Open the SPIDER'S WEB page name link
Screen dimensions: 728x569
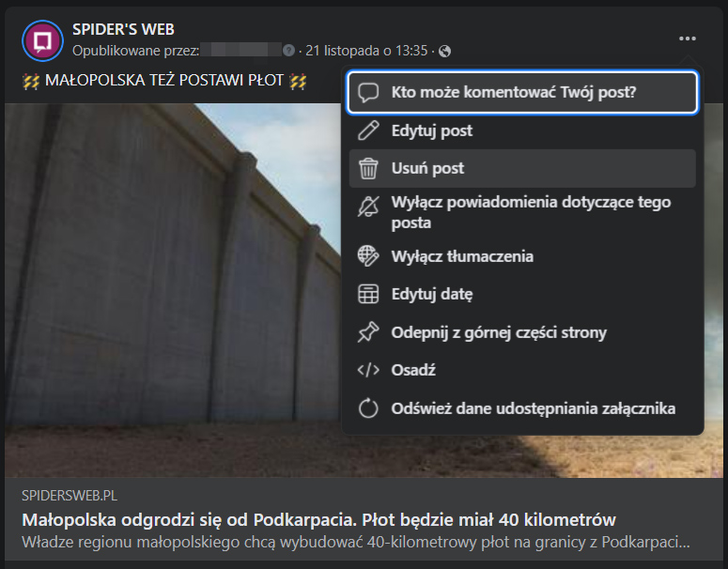[123, 29]
